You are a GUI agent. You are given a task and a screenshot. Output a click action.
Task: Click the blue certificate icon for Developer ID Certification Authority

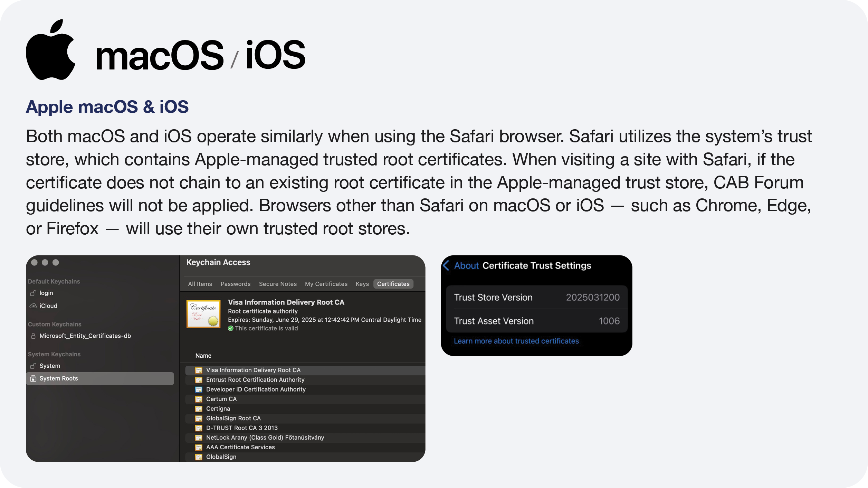click(x=199, y=390)
